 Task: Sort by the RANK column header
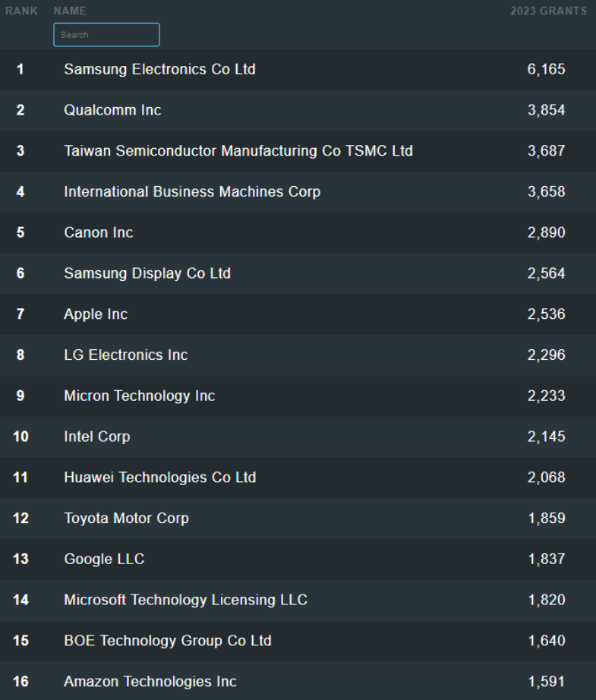click(x=22, y=11)
